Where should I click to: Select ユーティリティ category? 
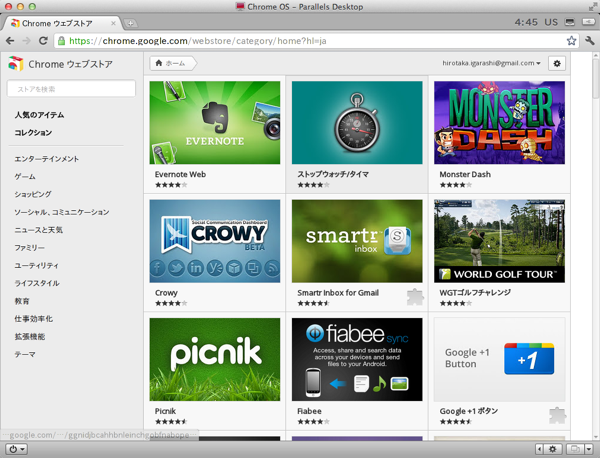pyautogui.click(x=36, y=266)
